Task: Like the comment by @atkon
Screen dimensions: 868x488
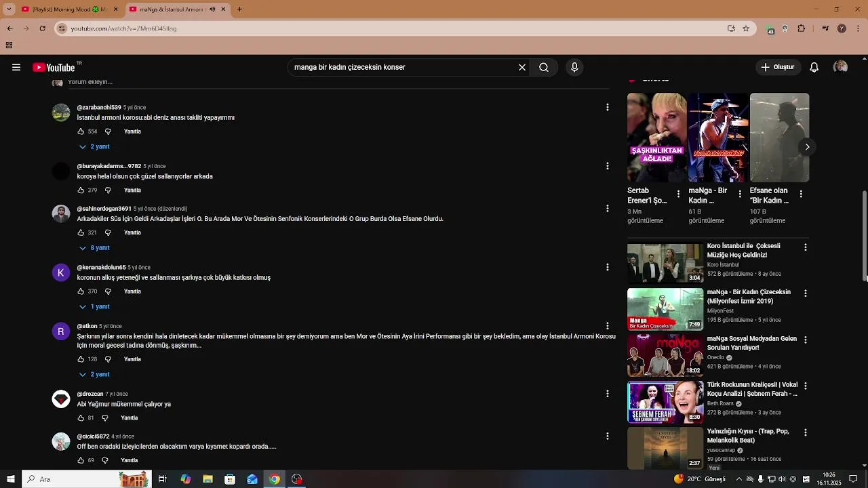Action: point(81,359)
